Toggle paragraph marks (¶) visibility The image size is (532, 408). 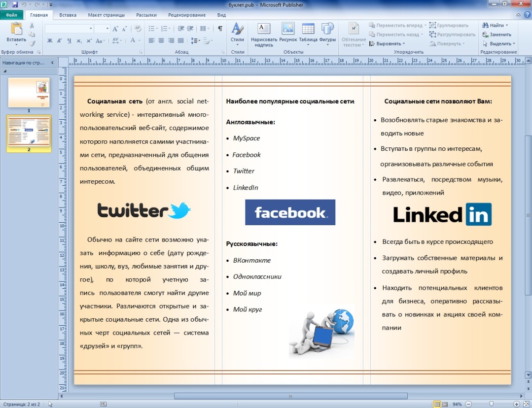220,29
